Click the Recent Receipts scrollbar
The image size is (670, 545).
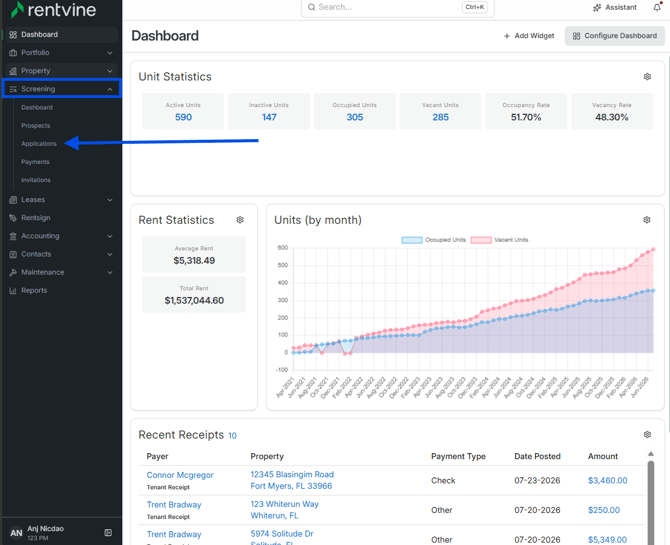tap(651, 500)
